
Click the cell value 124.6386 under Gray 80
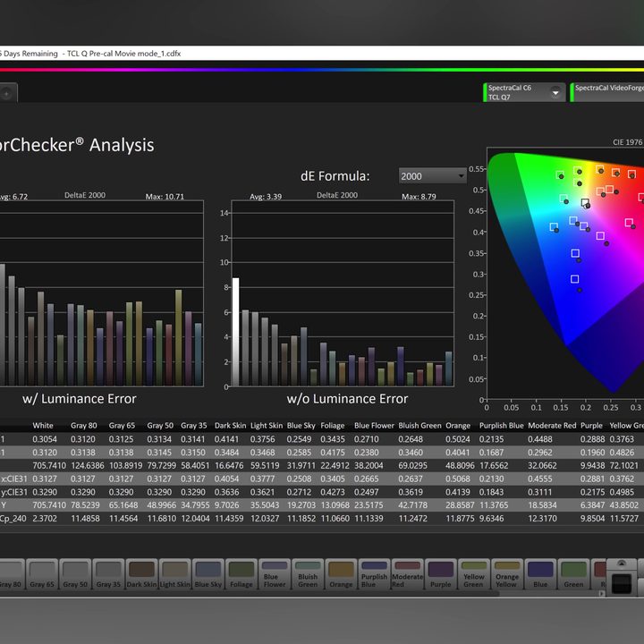[87, 466]
